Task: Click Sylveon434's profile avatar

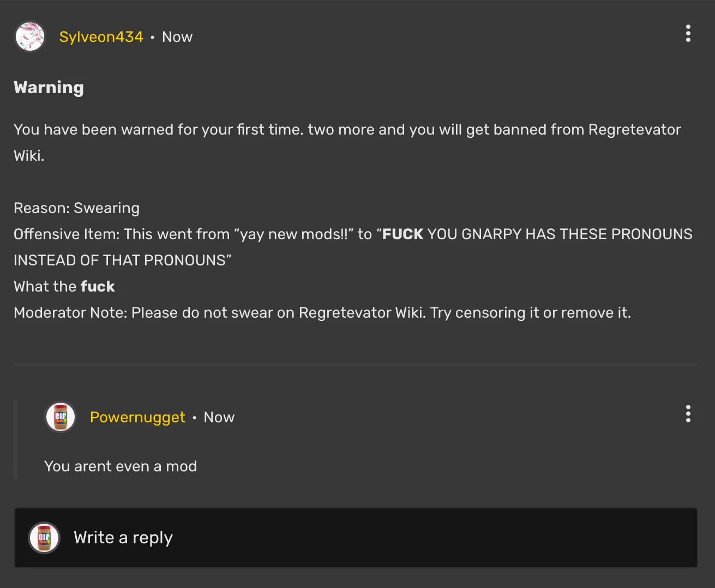Action: pyautogui.click(x=29, y=36)
